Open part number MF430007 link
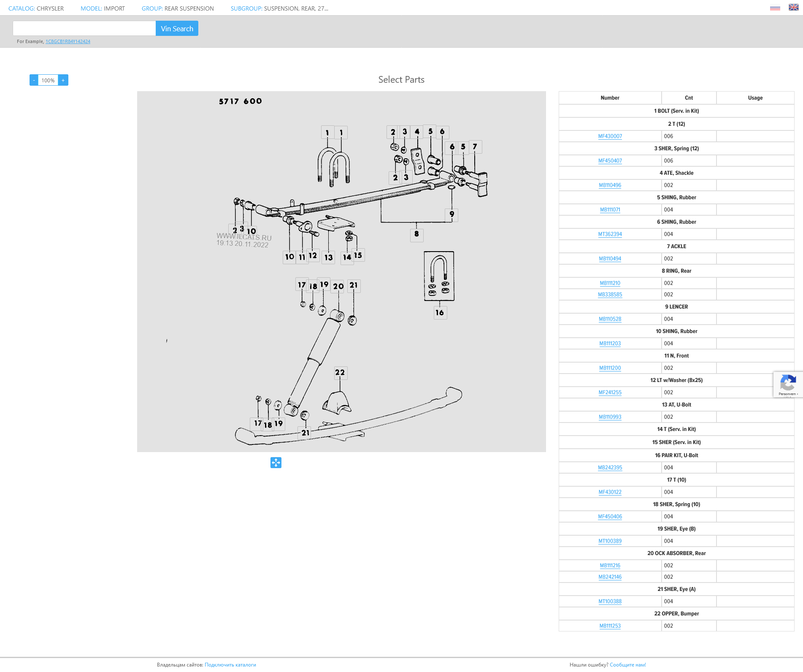Image resolution: width=803 pixels, height=672 pixels. point(610,136)
